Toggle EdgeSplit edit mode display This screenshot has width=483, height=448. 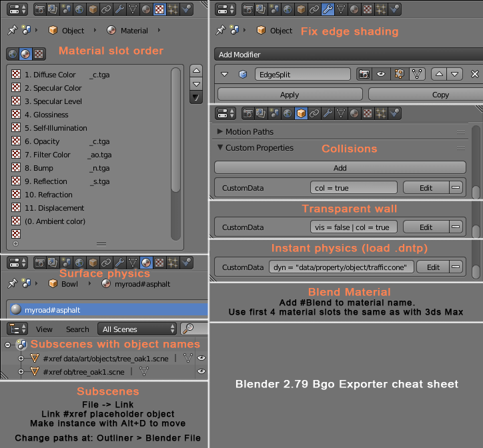pos(399,74)
